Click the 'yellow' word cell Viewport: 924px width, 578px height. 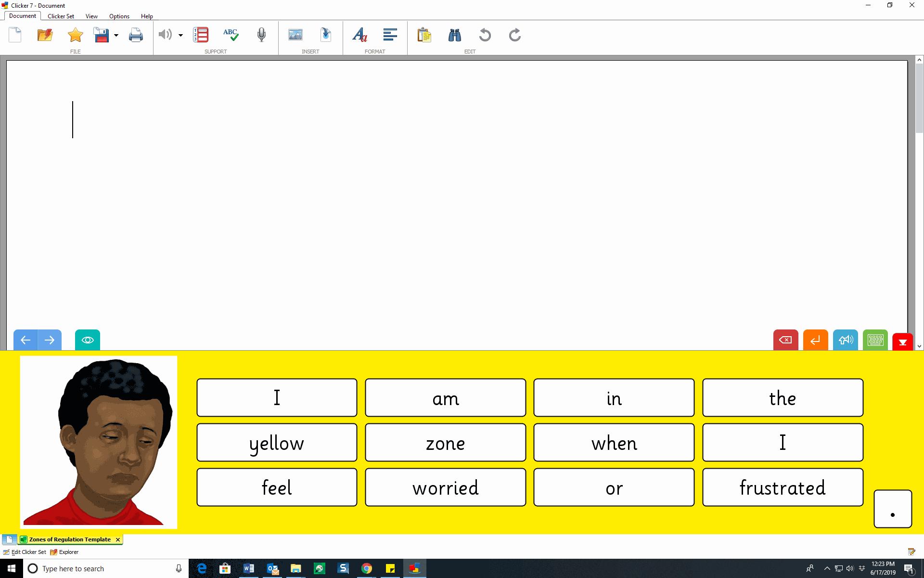[x=277, y=443]
